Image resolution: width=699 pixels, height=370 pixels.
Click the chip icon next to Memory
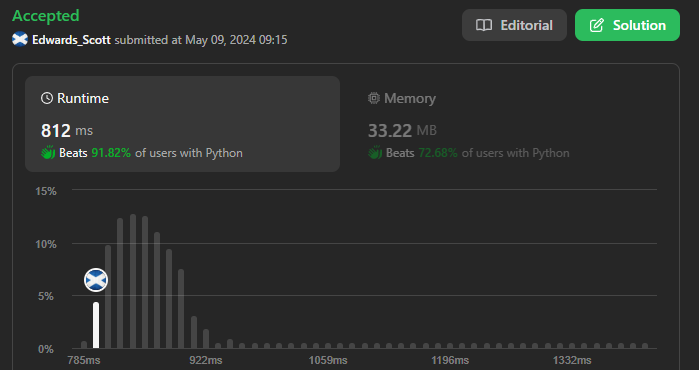tap(374, 98)
